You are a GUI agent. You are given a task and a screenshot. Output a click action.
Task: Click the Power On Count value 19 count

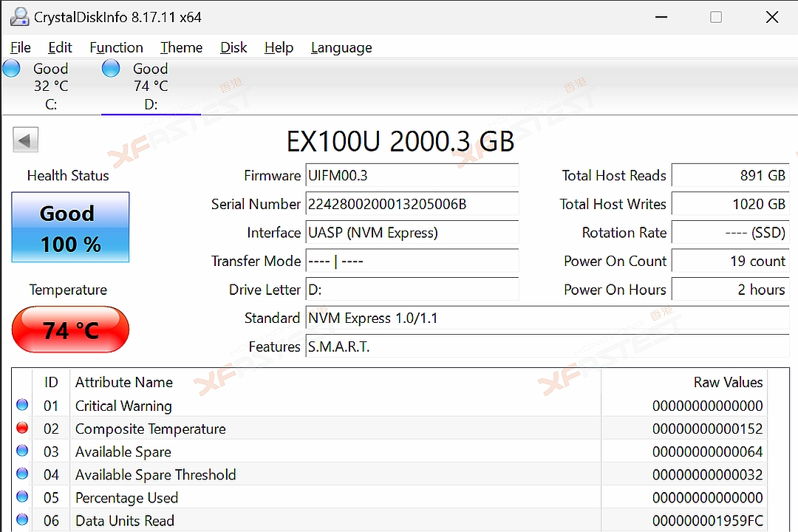pyautogui.click(x=730, y=261)
